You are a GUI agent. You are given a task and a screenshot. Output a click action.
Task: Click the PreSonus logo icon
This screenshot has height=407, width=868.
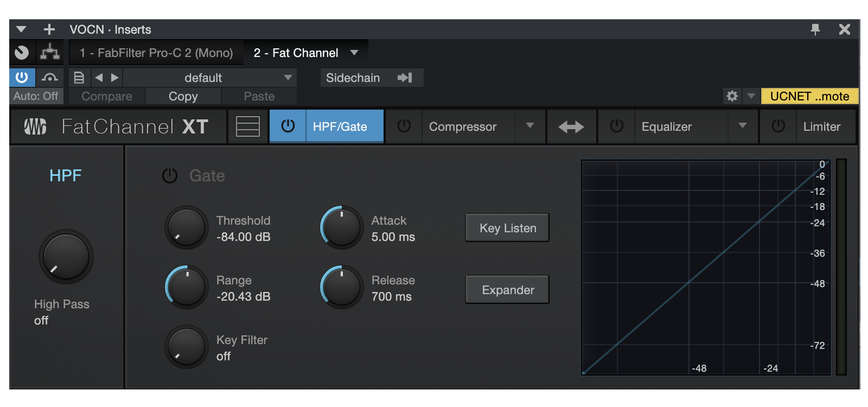point(36,126)
